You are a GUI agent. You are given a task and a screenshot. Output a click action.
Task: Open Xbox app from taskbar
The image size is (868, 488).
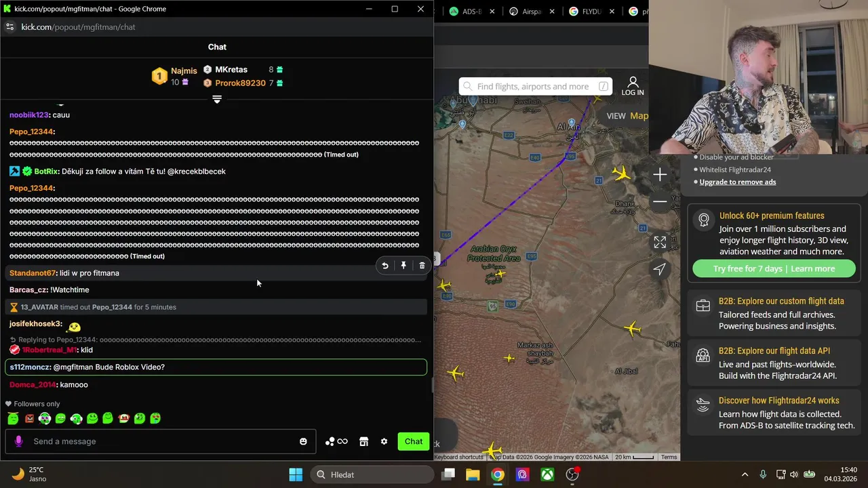tap(547, 474)
